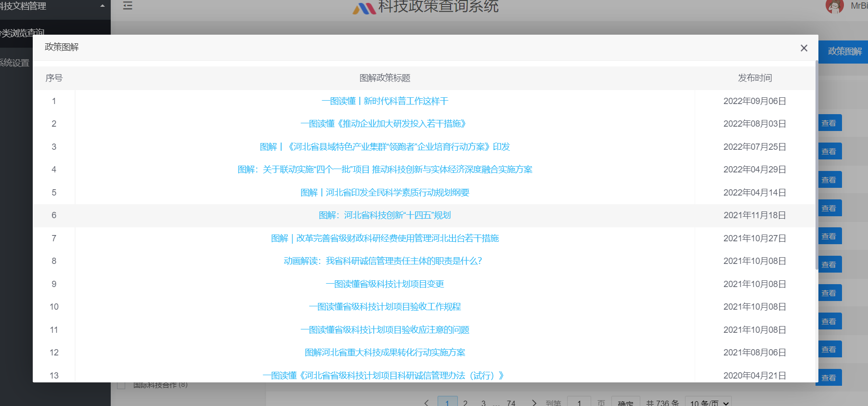
Task: Click the date 2022年07月25日
Action: click(755, 147)
